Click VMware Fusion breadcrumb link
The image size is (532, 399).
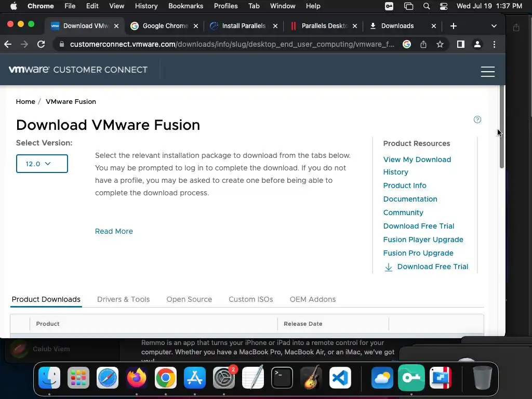point(71,101)
